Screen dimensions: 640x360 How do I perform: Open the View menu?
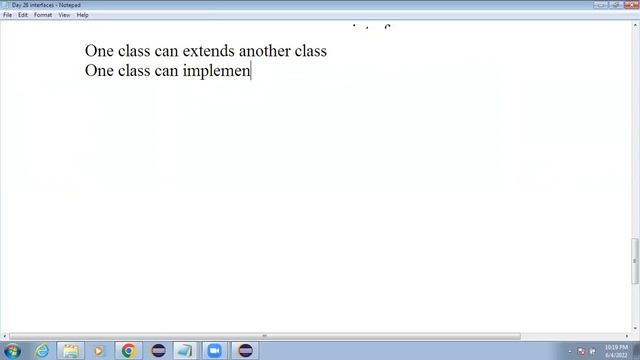[x=64, y=15]
